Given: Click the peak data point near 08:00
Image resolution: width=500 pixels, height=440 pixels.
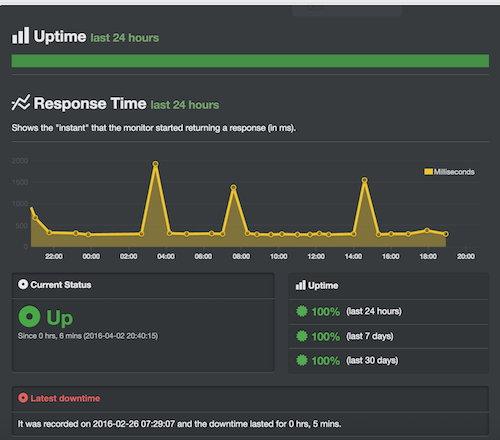Looking at the screenshot, I should pos(233,188).
